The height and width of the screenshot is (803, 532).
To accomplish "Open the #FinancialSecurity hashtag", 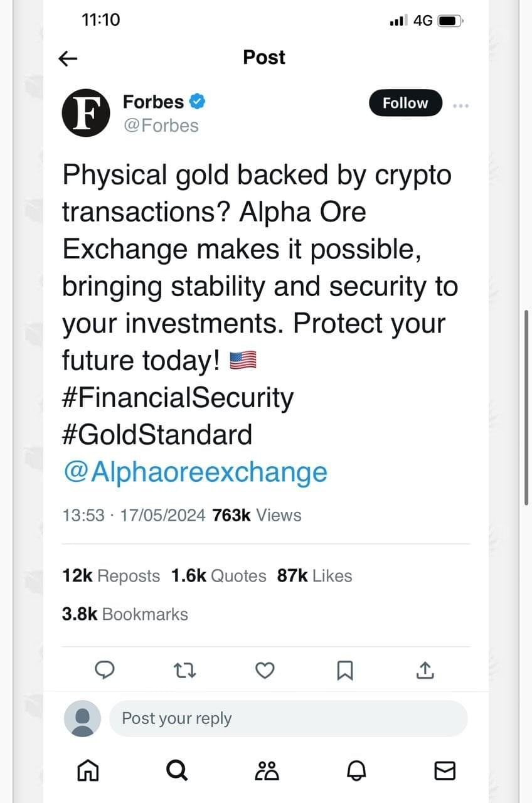I will [178, 398].
